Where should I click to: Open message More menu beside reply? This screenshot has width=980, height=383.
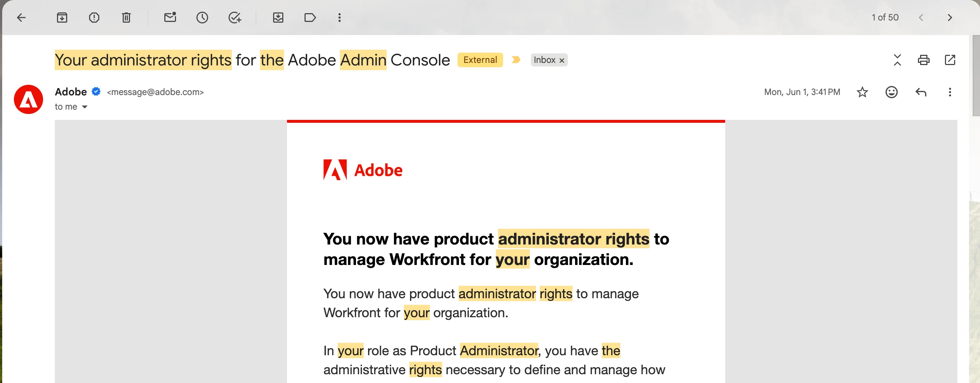click(950, 92)
